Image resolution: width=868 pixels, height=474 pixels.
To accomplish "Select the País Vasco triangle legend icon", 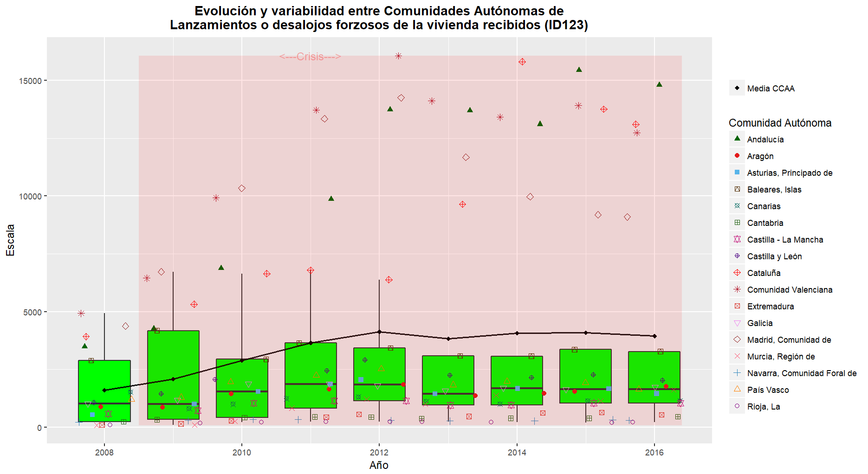I will (x=737, y=389).
